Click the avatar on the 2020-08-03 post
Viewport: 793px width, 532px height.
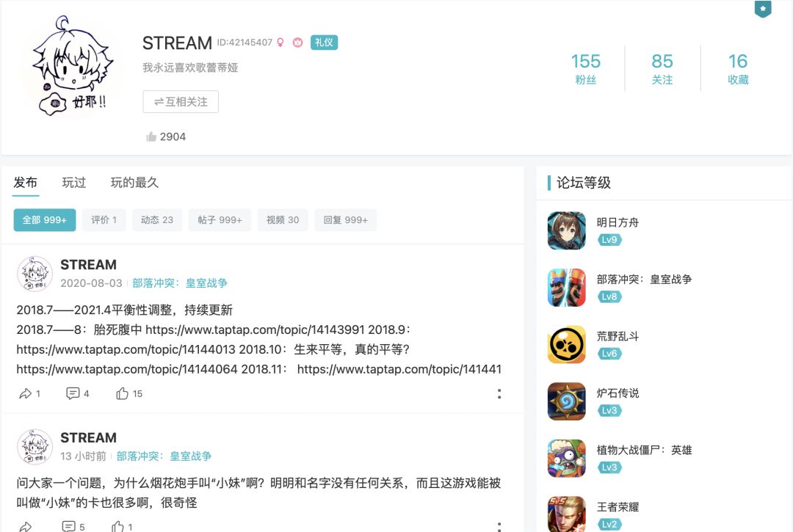pos(35,274)
